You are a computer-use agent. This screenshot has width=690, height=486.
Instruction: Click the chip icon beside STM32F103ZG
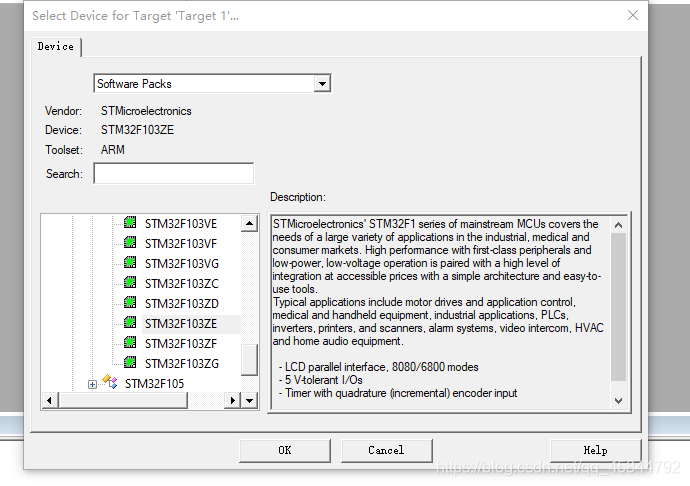(x=130, y=362)
